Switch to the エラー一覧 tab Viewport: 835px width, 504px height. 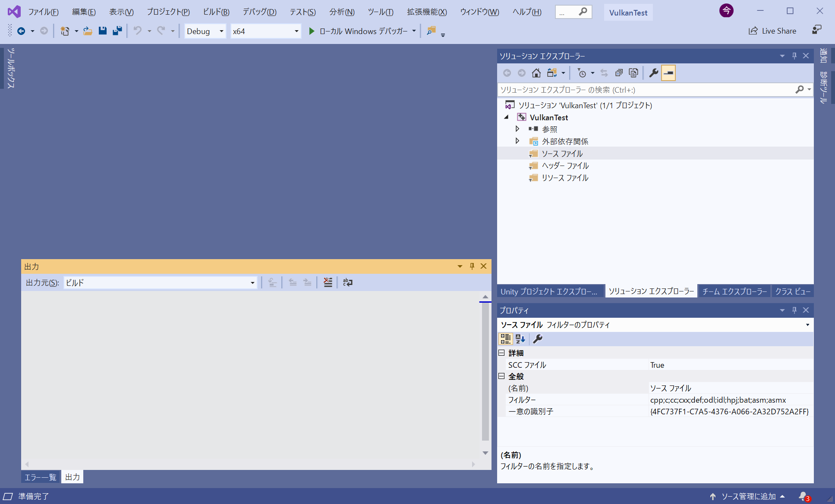[x=40, y=477]
